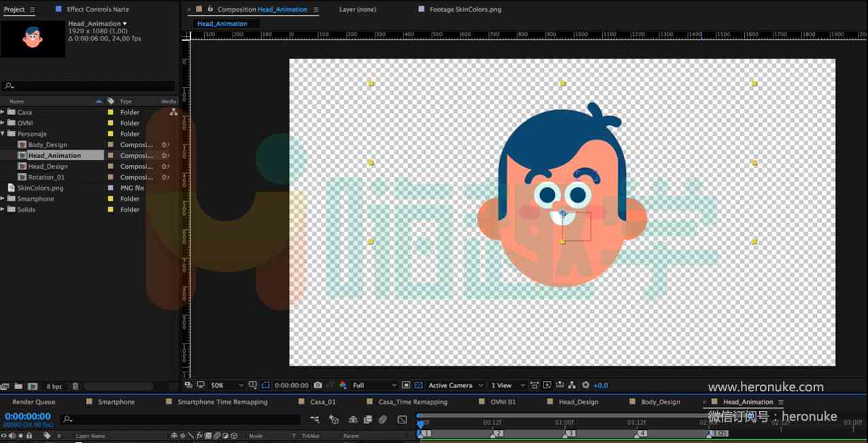Expand the Casa folder

[3, 112]
